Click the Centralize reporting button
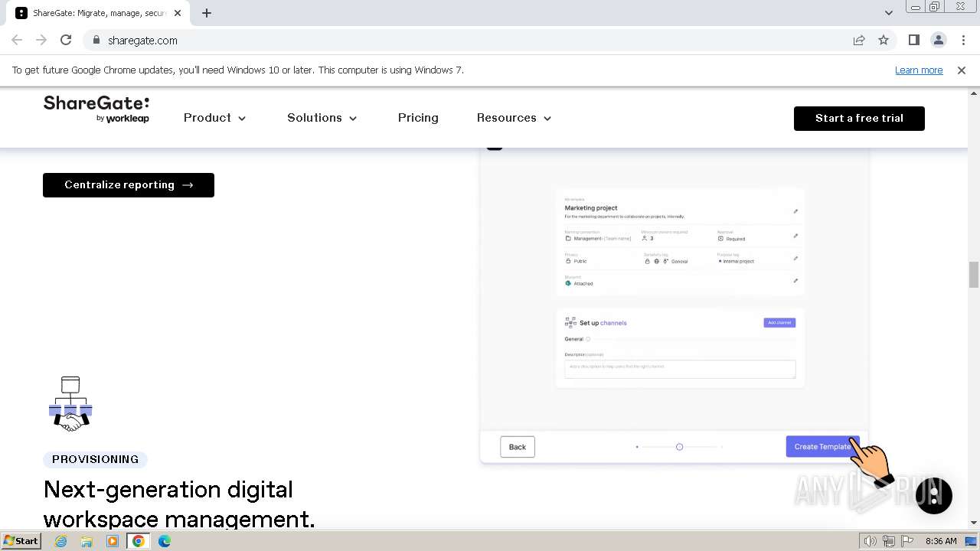Screen dimensions: 980x551 [x=129, y=185]
